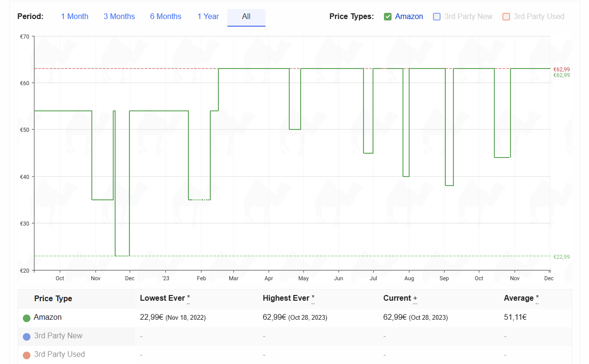Click the Average column header
The width and height of the screenshot is (589, 364).
click(519, 298)
